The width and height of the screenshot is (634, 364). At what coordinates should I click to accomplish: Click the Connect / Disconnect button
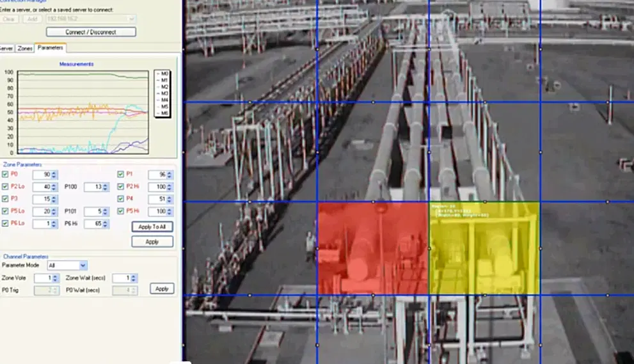[x=91, y=32]
